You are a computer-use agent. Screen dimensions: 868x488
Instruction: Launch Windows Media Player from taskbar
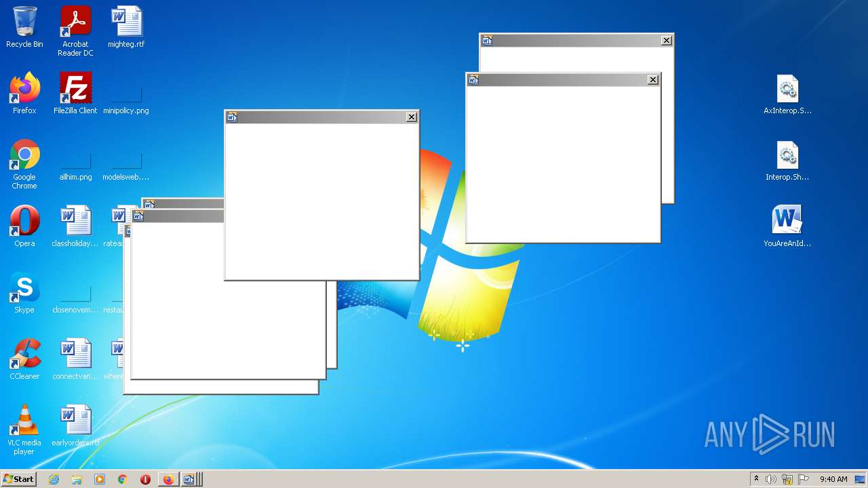[x=100, y=479]
